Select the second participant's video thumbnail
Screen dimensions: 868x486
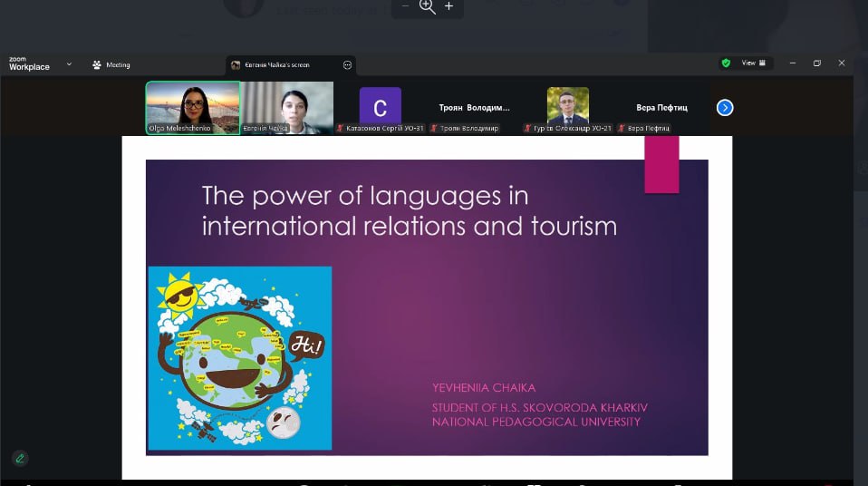(287, 107)
